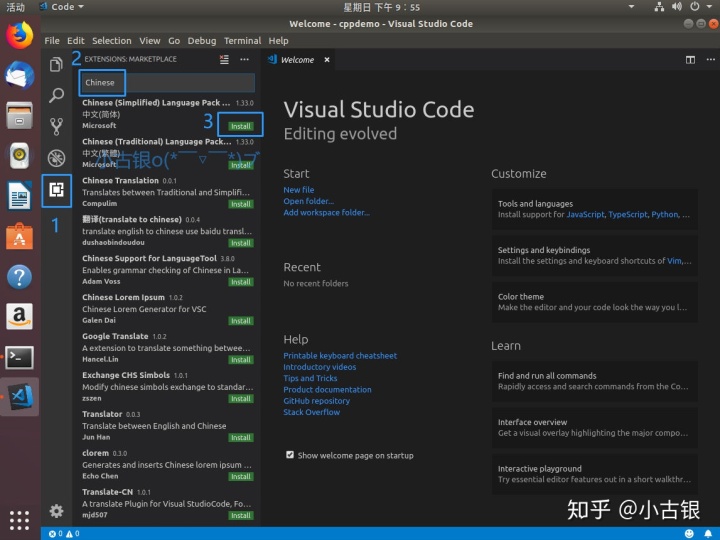720x540 pixels.
Task: Open Tips and Tricks link
Action: (x=310, y=378)
